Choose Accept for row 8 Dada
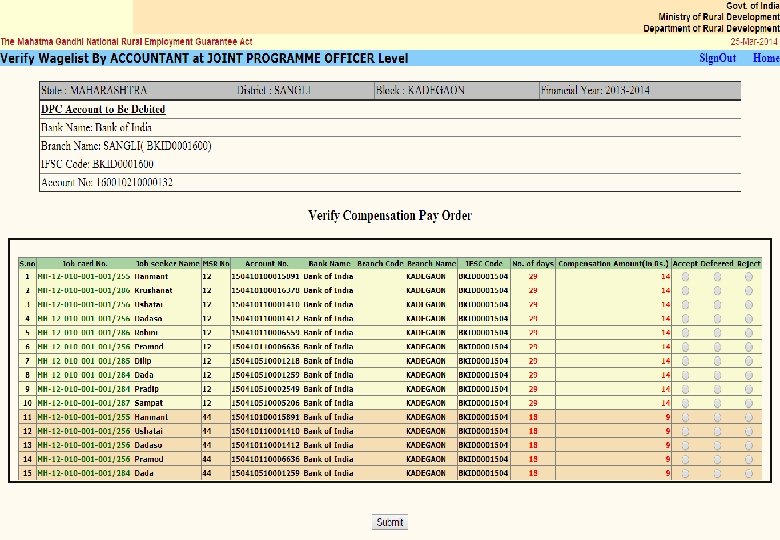The width and height of the screenshot is (780, 540). 685,375
